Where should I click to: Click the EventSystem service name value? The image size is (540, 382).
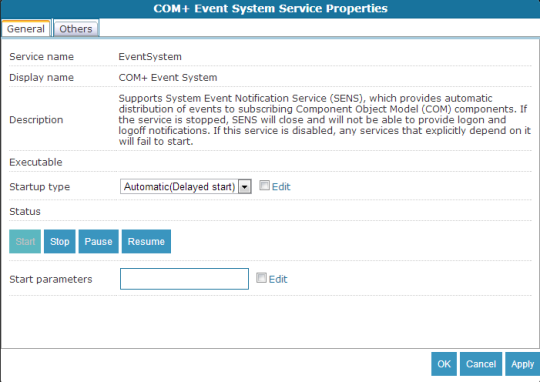pos(150,56)
